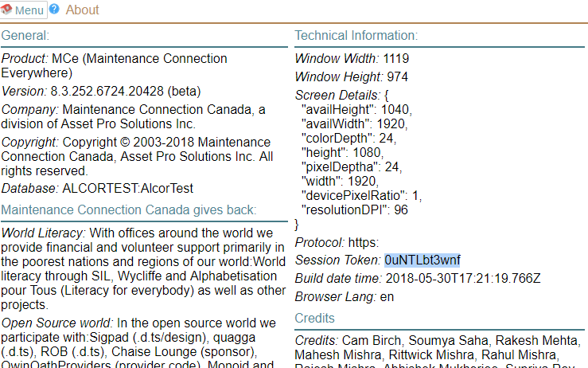This screenshot has height=368, width=588.
Task: Click the "pixelDeptha": 24 line
Action: coord(352,166)
